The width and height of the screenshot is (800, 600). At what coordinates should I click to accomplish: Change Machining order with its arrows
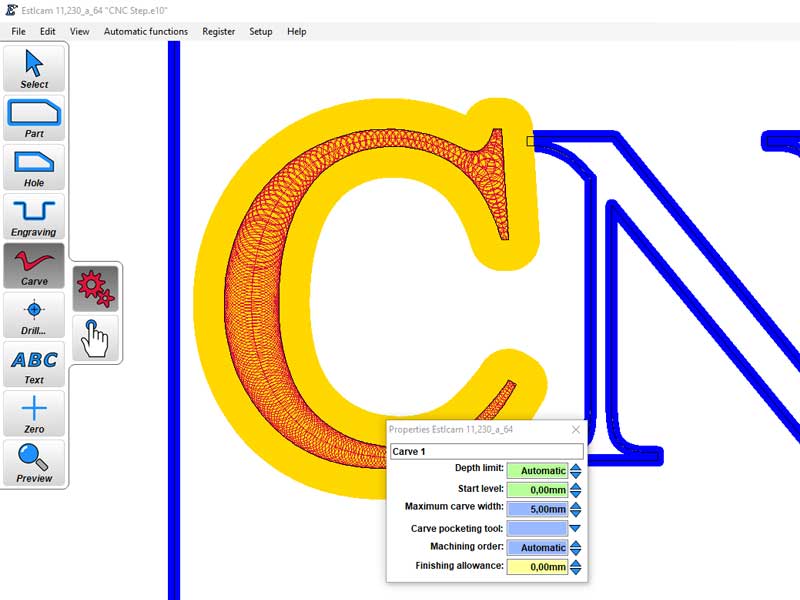(575, 548)
